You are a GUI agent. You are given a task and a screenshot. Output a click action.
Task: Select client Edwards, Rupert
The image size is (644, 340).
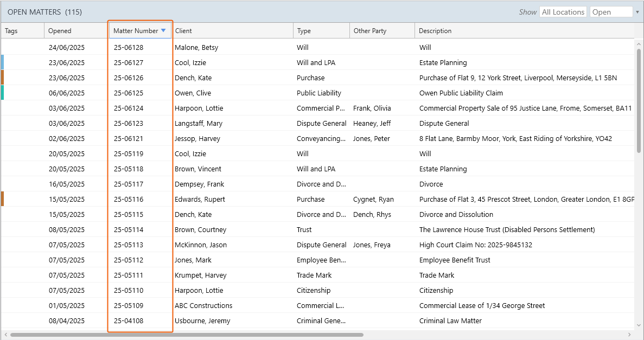(200, 199)
